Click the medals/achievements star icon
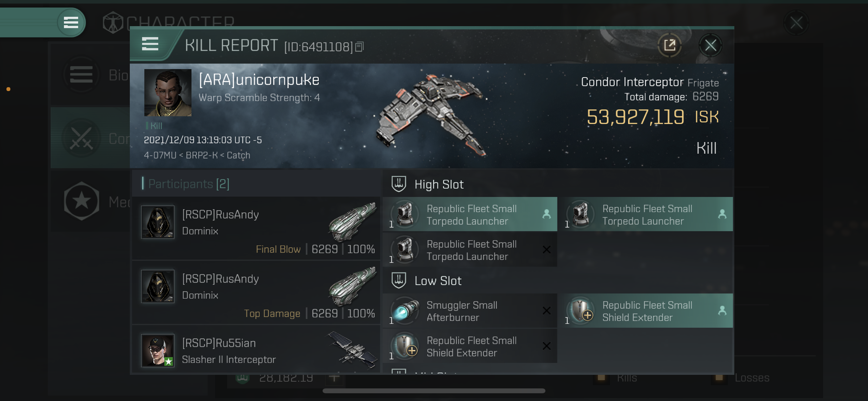 coord(81,200)
